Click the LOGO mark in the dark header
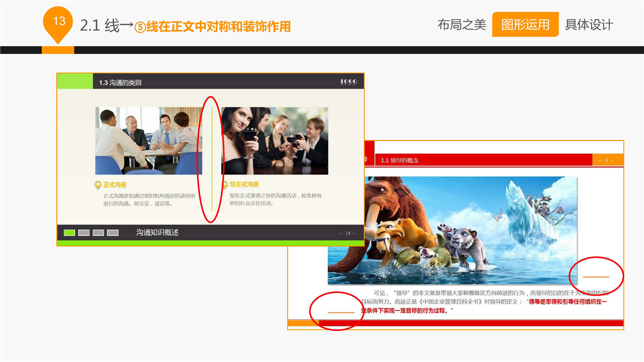 [x=349, y=81]
